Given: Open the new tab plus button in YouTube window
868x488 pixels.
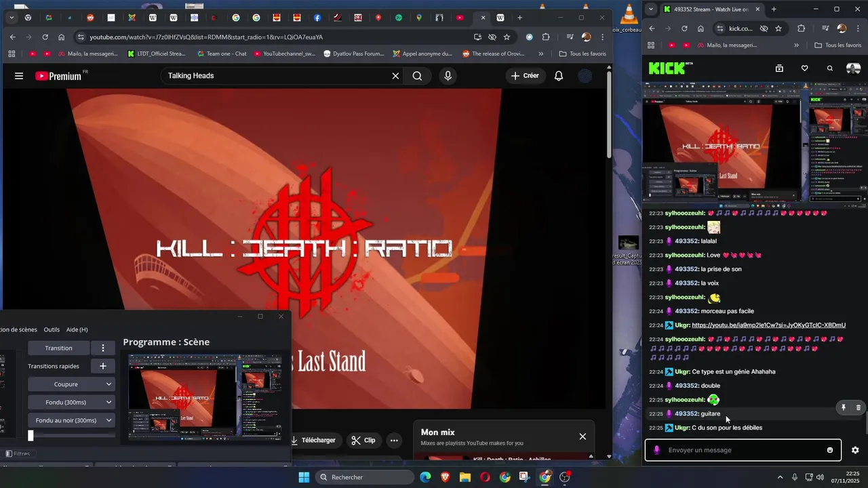Looking at the screenshot, I should click(x=520, y=18).
